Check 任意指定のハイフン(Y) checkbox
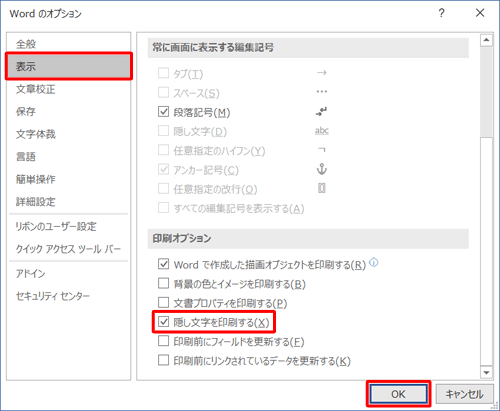Image resolution: width=500 pixels, height=411 pixels. coord(163,150)
